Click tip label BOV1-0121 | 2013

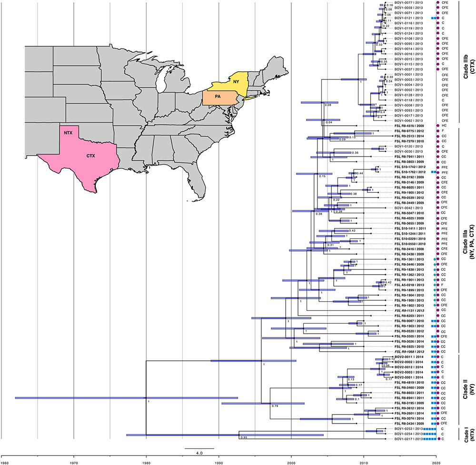click(x=408, y=18)
